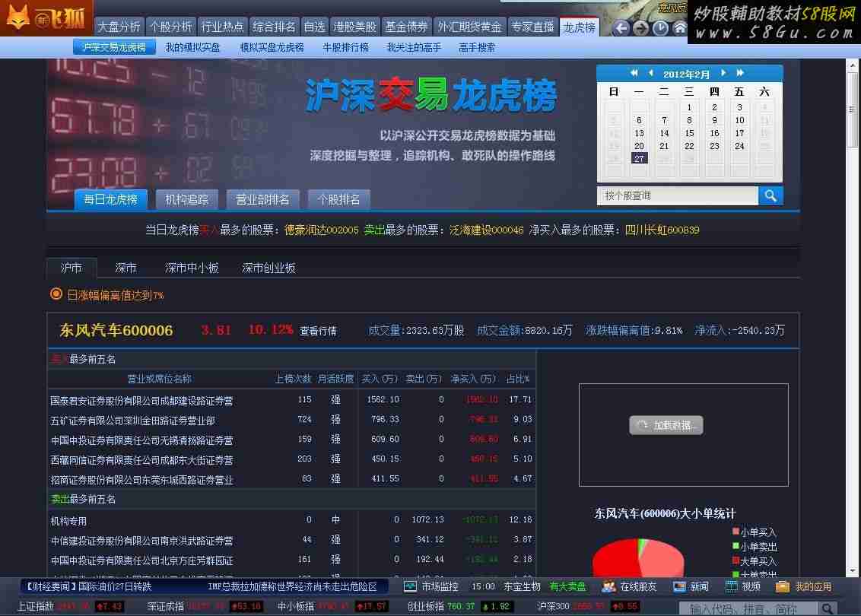Click the forward arrow navigation icon

click(640, 28)
